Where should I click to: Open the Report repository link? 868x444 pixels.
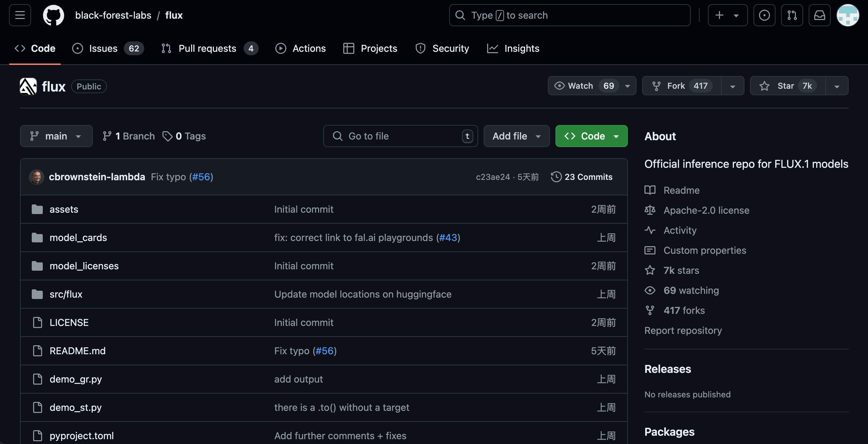683,330
